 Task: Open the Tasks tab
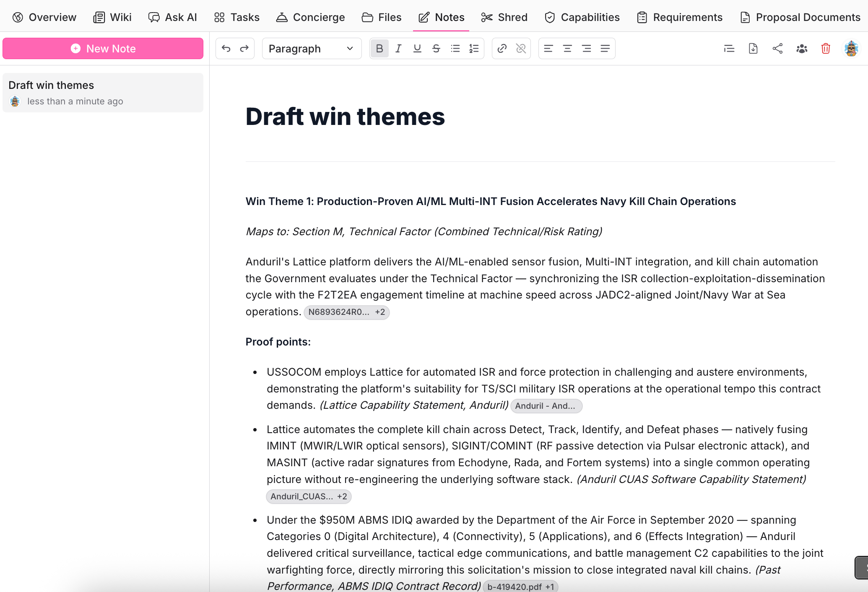pyautogui.click(x=237, y=17)
